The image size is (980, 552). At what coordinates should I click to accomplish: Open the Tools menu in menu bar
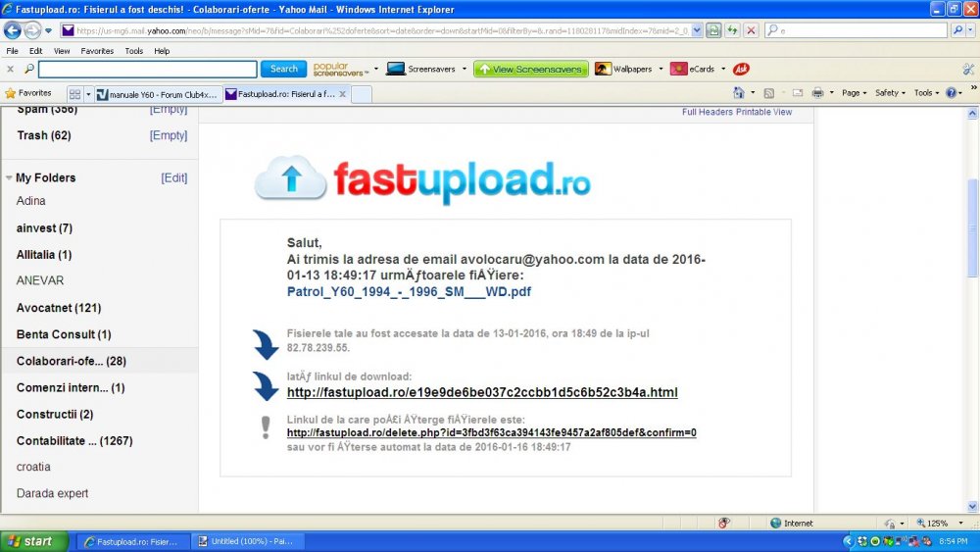(x=133, y=51)
